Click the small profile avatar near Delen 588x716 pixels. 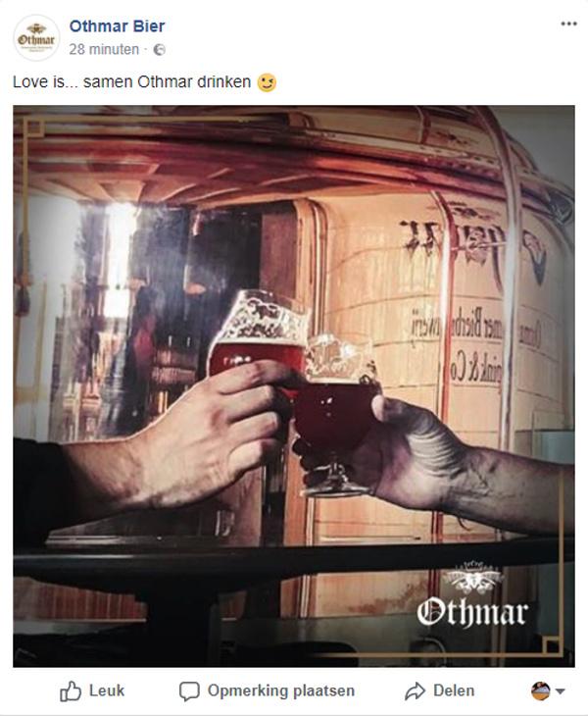541,690
